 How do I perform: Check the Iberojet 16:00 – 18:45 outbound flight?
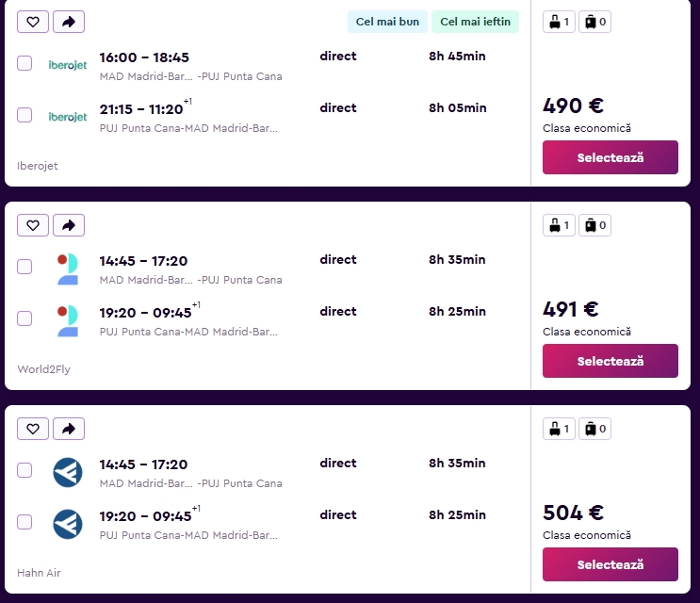coord(24,64)
